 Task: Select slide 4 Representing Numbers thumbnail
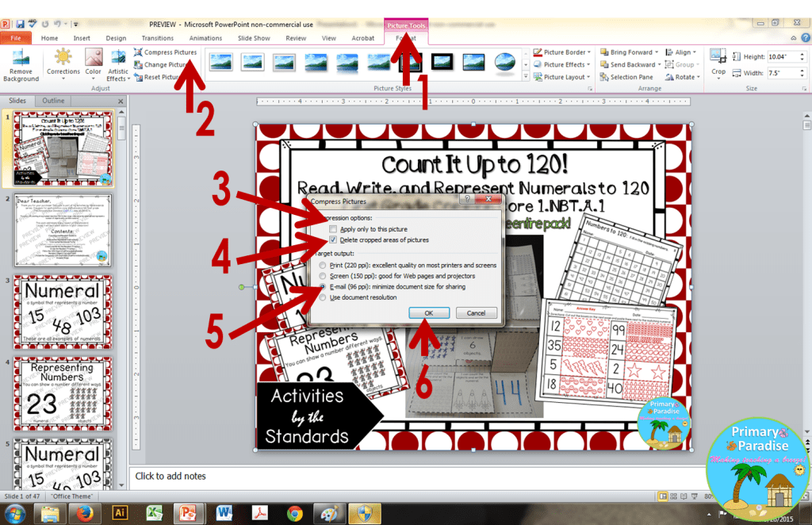click(x=63, y=393)
